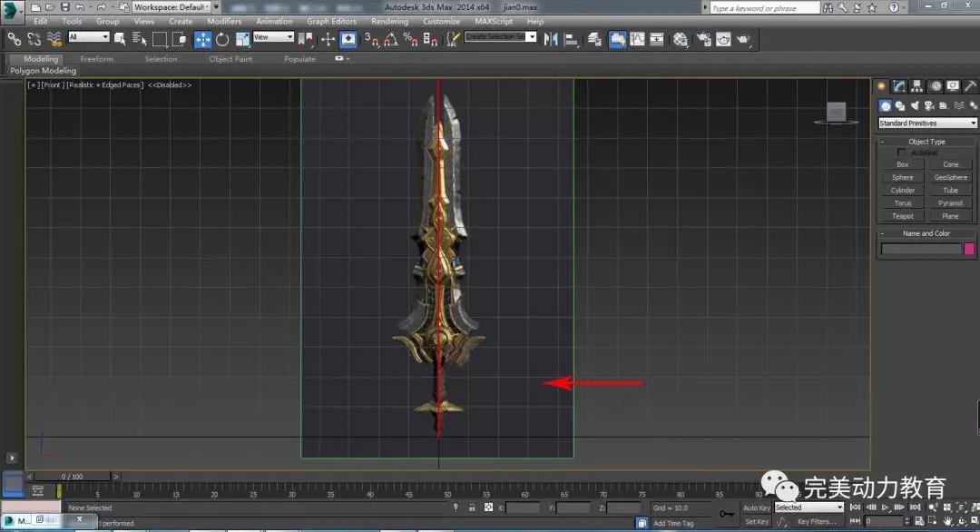The image size is (980, 532).
Task: Toggle the Selection Lock icon
Action: tap(472, 507)
